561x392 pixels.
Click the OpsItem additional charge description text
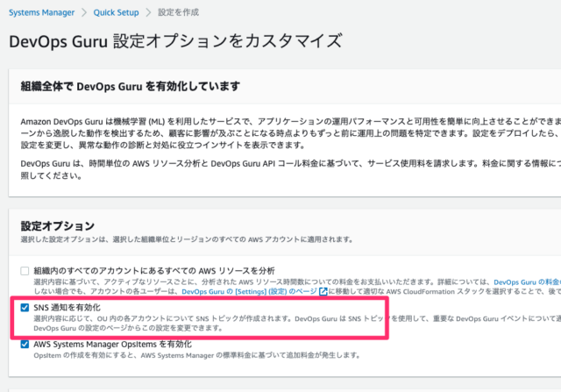pos(196,355)
